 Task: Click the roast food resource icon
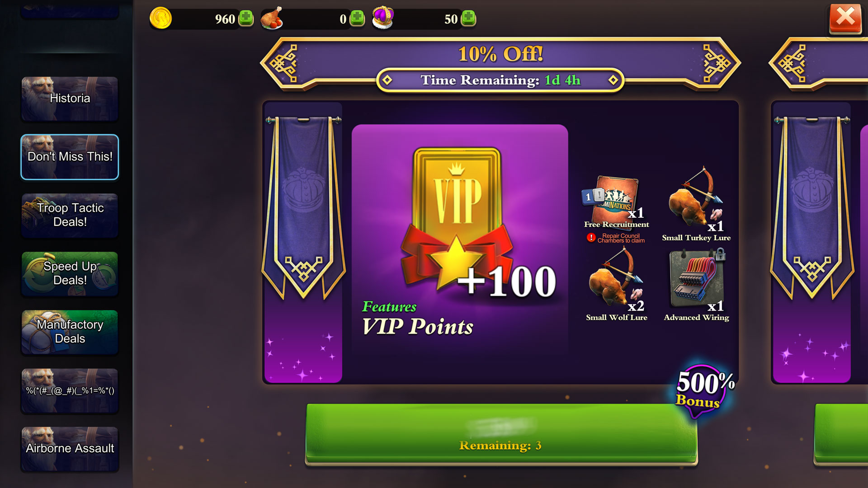pos(272,18)
